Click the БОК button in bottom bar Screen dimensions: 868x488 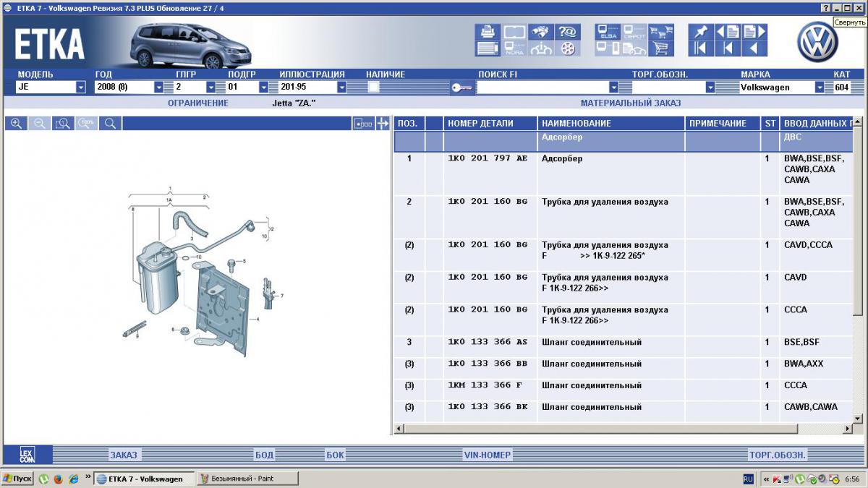pos(336,455)
